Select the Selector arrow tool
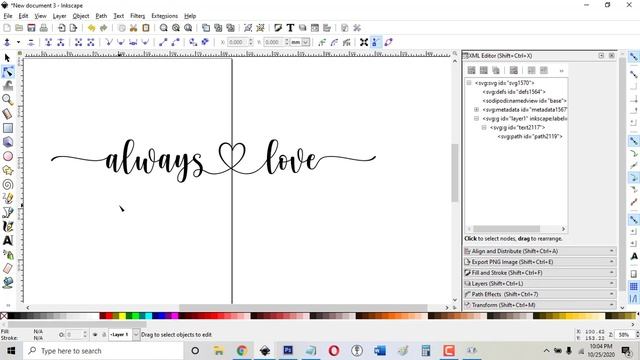 7,58
